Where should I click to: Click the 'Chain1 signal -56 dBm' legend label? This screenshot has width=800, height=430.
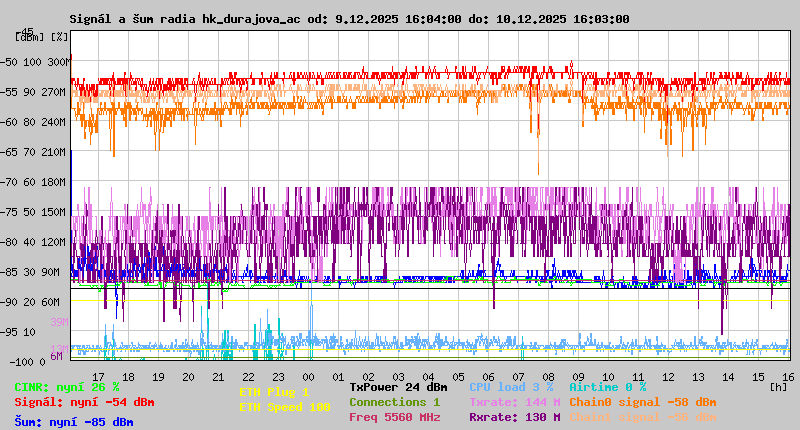[643, 417]
